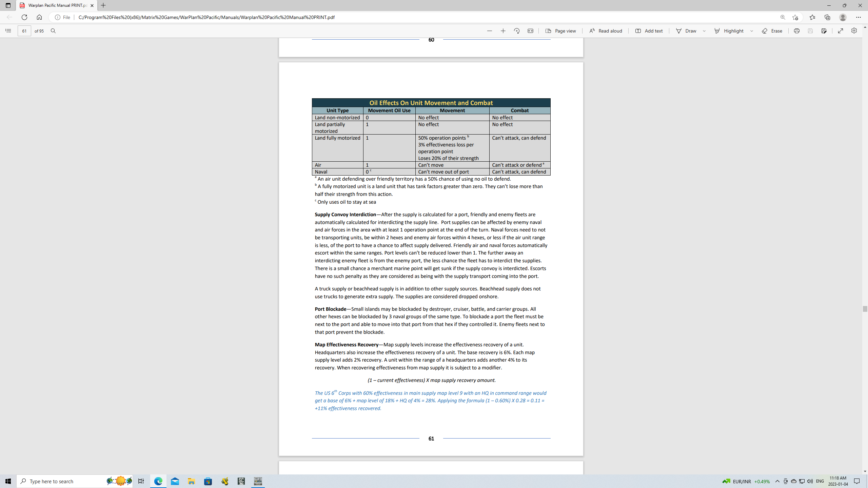This screenshot has width=868, height=488.
Task: Open Task View on taskbar
Action: pos(141,481)
